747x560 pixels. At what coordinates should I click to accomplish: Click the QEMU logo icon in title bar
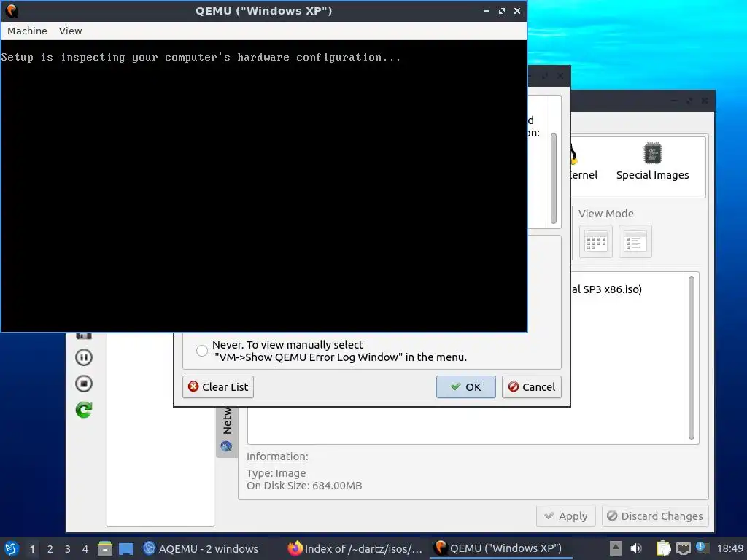point(12,10)
